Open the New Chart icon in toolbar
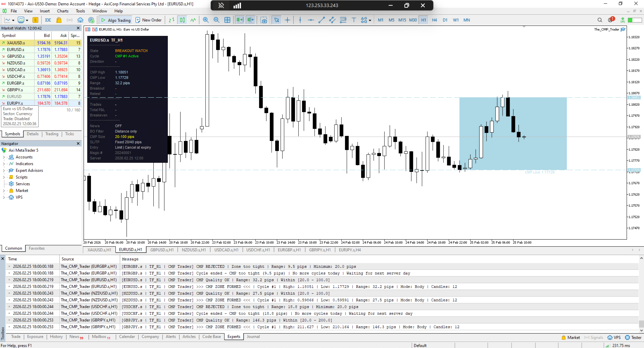This screenshot has width=644, height=348. coord(7,20)
